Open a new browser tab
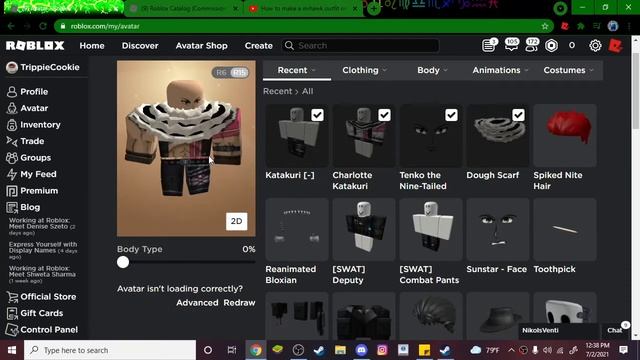Screen dimensions: 640x360 point(373,8)
